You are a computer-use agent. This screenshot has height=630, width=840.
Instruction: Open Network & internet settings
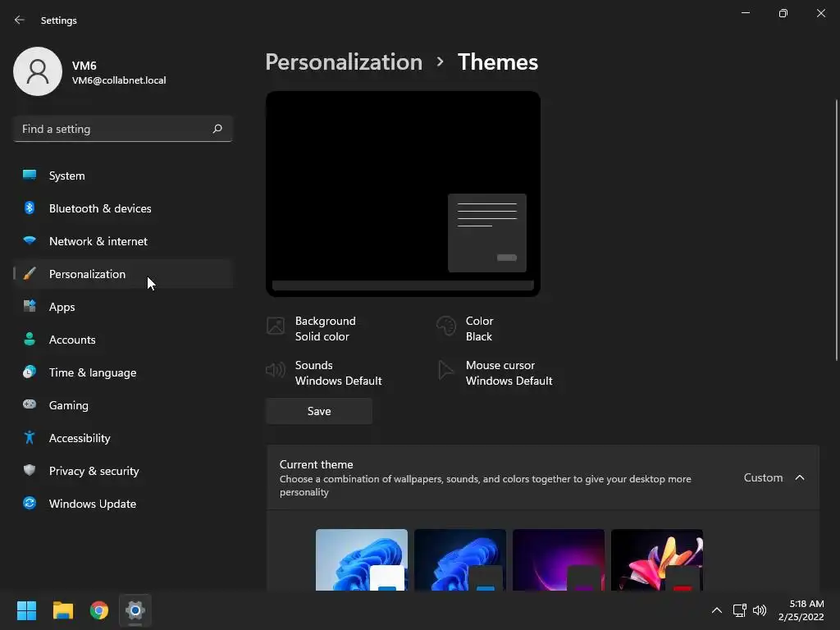pyautogui.click(x=123, y=241)
